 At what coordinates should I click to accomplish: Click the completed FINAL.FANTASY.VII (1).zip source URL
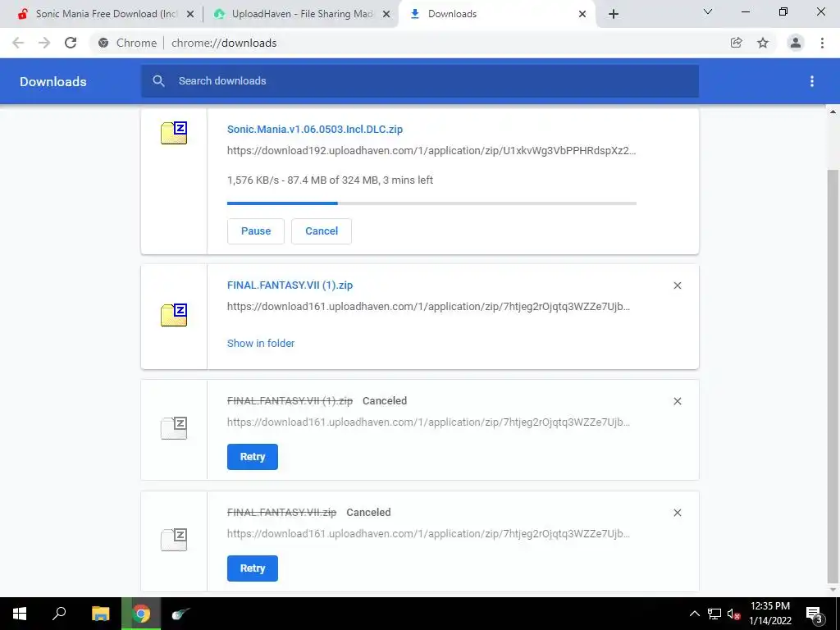pyautogui.click(x=428, y=307)
